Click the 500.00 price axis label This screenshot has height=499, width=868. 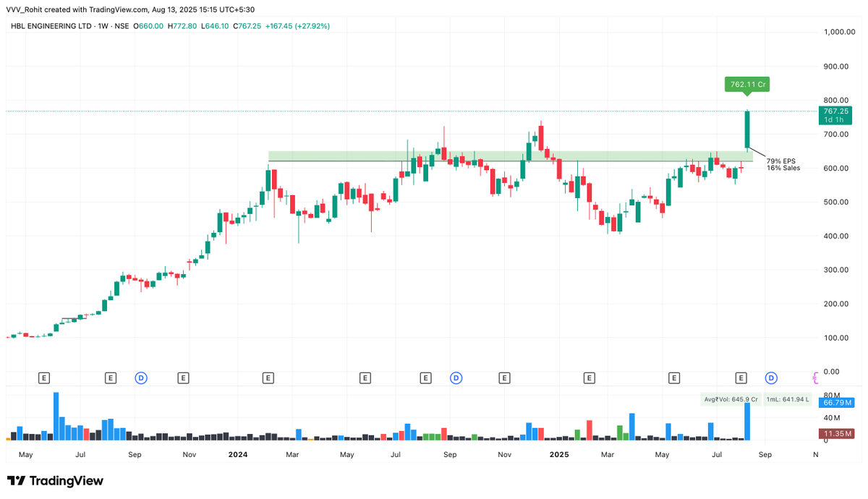[x=838, y=202]
